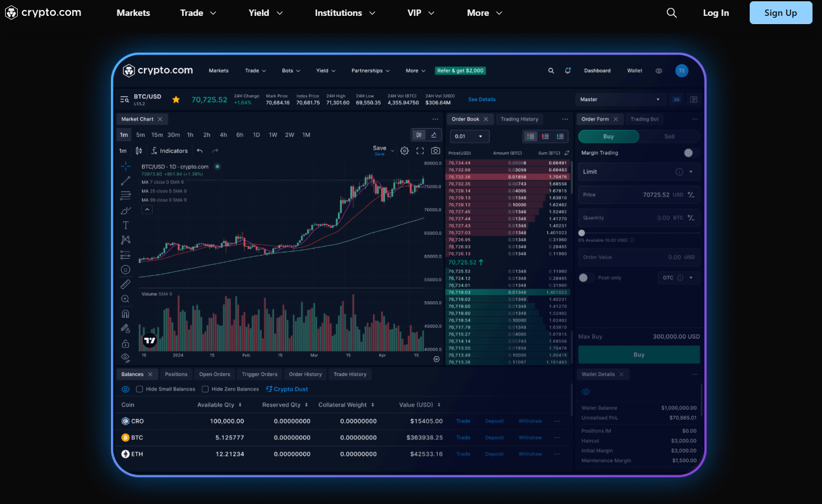The height and width of the screenshot is (504, 822).
Task: Hide drawings with the eye icon in the chart toolbar
Action: click(126, 358)
